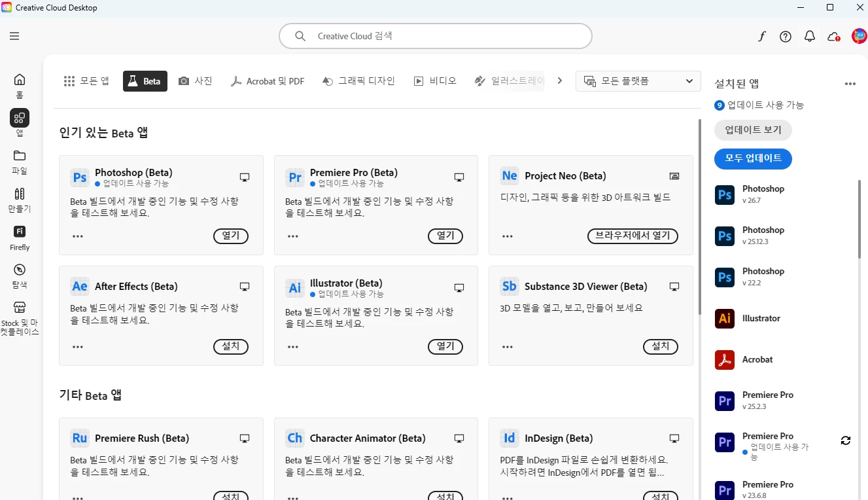The height and width of the screenshot is (500, 868).
Task: Update Premiere Pro via refresh icon
Action: [x=846, y=440]
